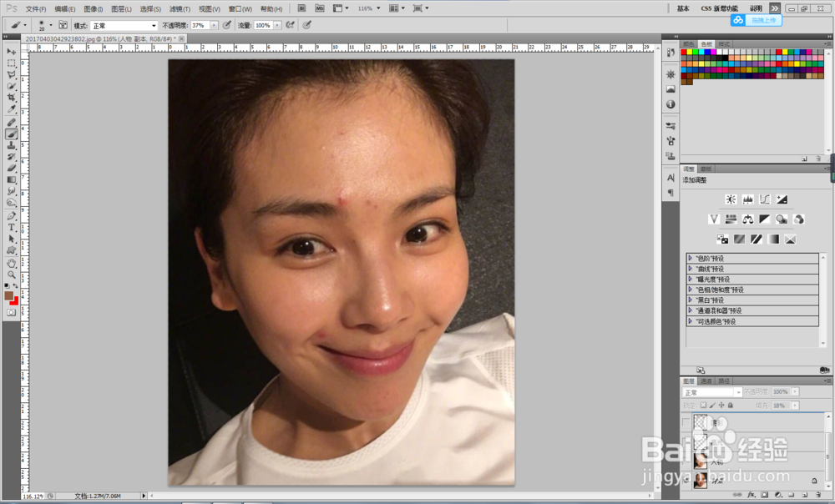This screenshot has height=504, width=835.
Task: Open the 窗口(W) menu
Action: [x=240, y=9]
